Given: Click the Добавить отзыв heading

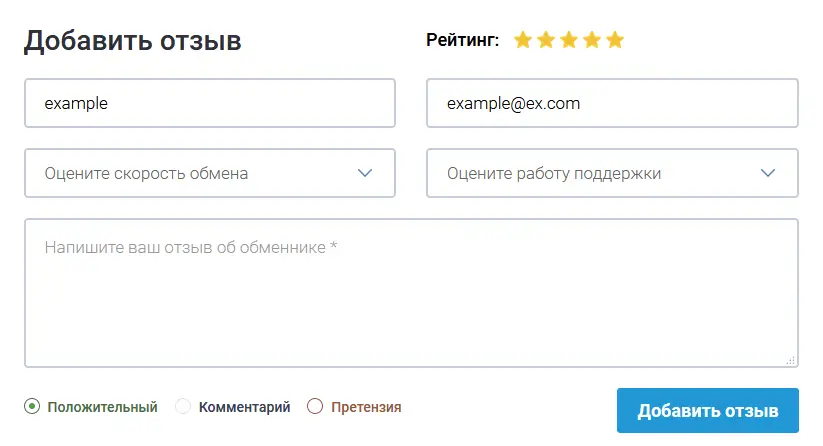Looking at the screenshot, I should click(x=133, y=41).
